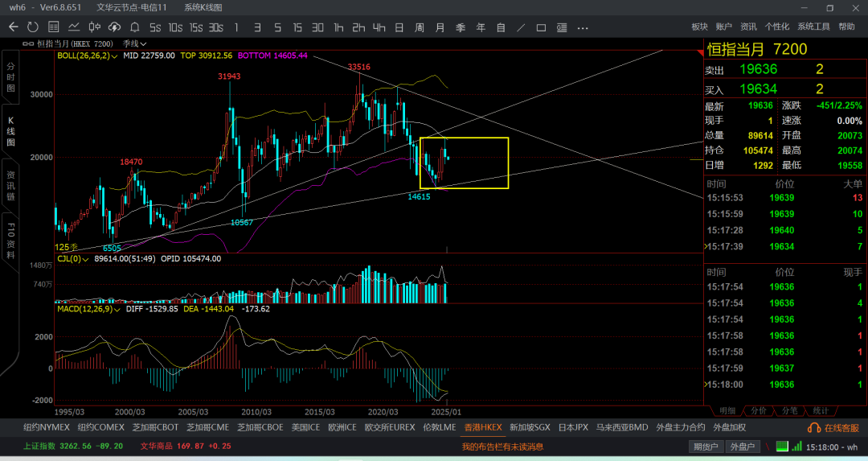Select yearly (年) chart period
Screen dimensions: 868x461
481,27
